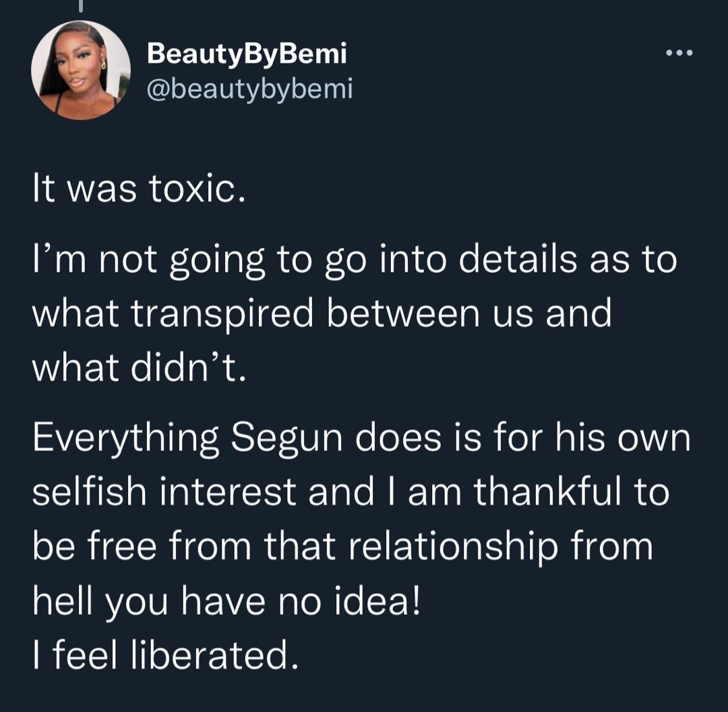Click BeautyByBemi's profile picture
This screenshot has width=728, height=712.
(x=81, y=70)
